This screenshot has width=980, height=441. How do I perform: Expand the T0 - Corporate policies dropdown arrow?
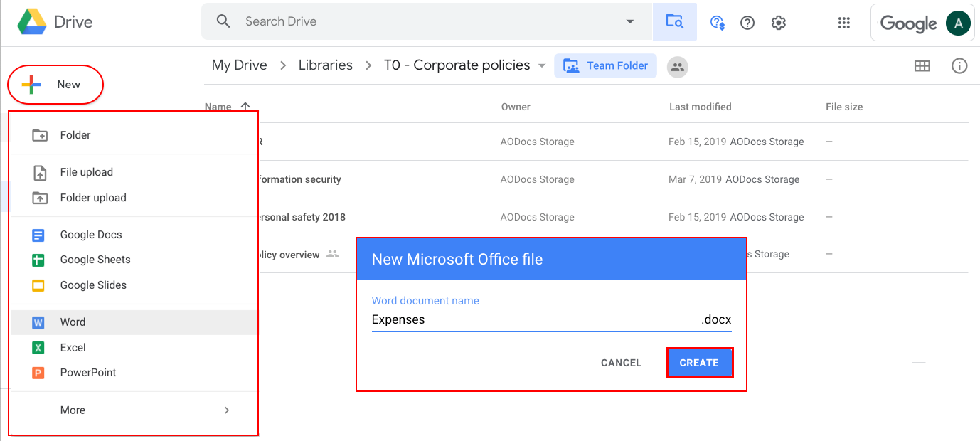(542, 65)
